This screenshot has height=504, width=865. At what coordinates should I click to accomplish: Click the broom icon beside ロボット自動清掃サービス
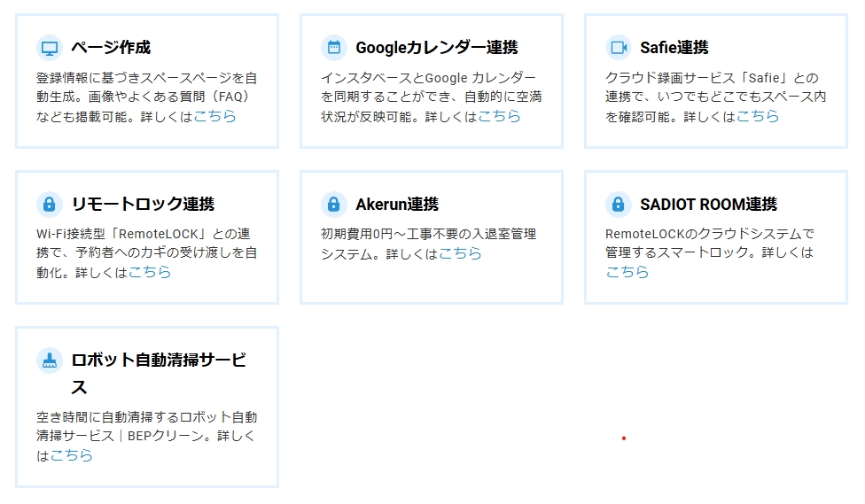click(50, 361)
